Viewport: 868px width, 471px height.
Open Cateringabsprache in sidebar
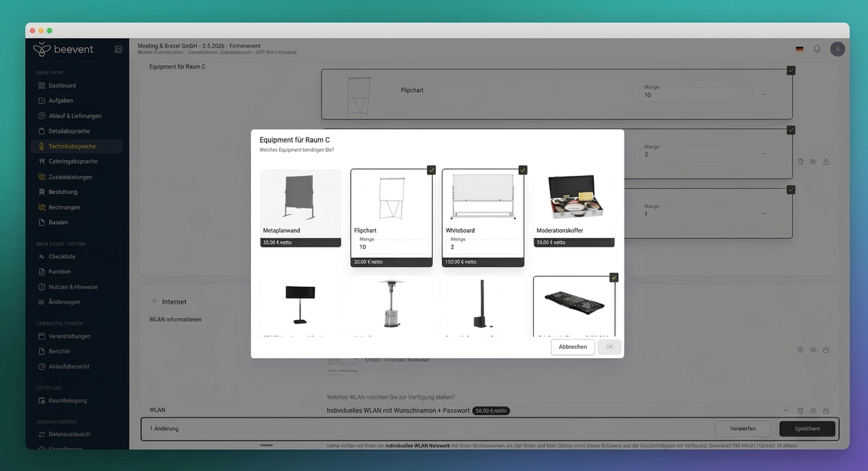(x=73, y=162)
